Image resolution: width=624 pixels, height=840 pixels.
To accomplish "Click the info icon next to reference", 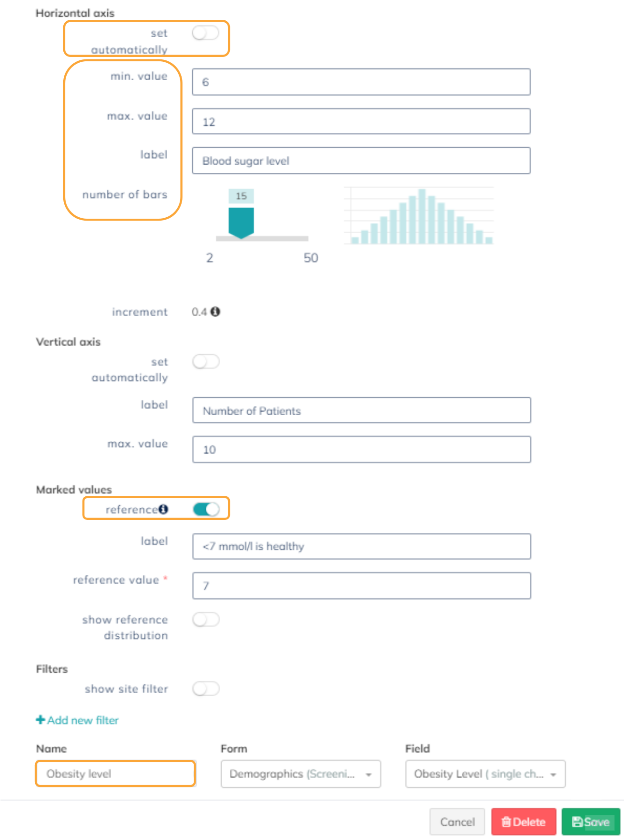I will [x=164, y=509].
